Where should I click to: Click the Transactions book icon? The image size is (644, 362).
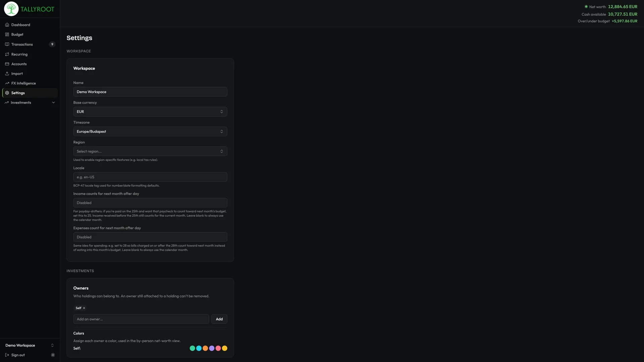(x=7, y=44)
